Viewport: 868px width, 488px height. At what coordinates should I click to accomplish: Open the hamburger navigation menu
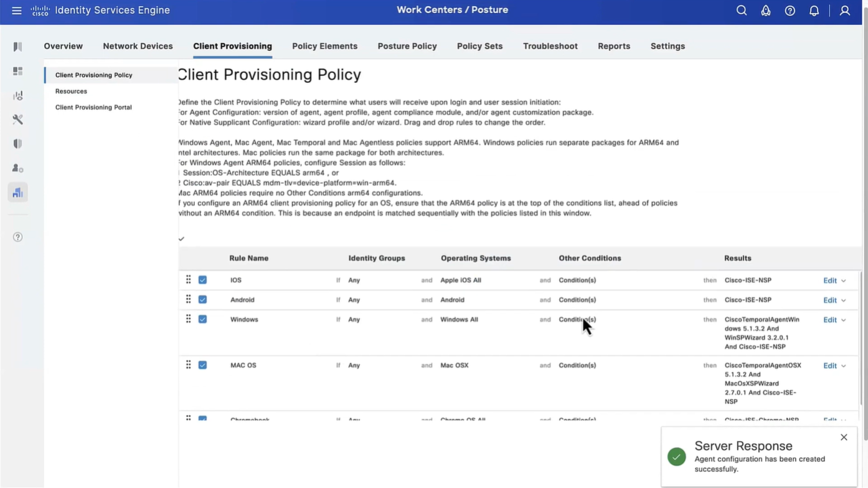17,11
